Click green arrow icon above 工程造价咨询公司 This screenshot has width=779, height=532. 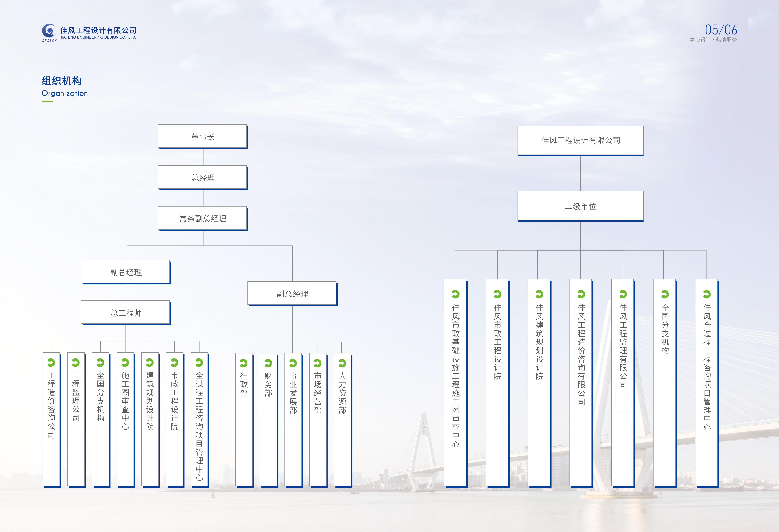(51, 363)
